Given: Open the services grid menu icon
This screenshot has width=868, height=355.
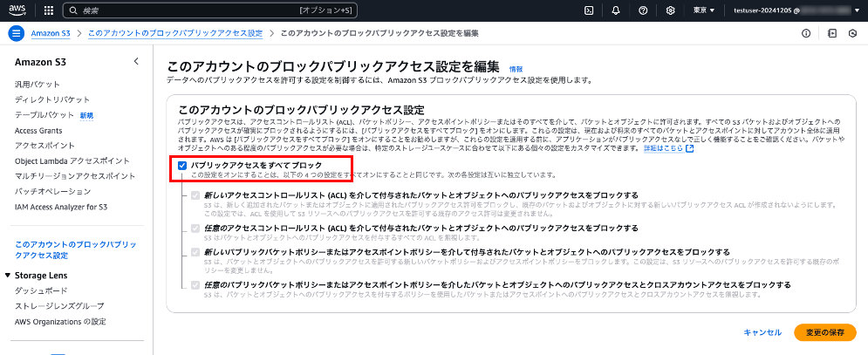Looking at the screenshot, I should tap(48, 10).
